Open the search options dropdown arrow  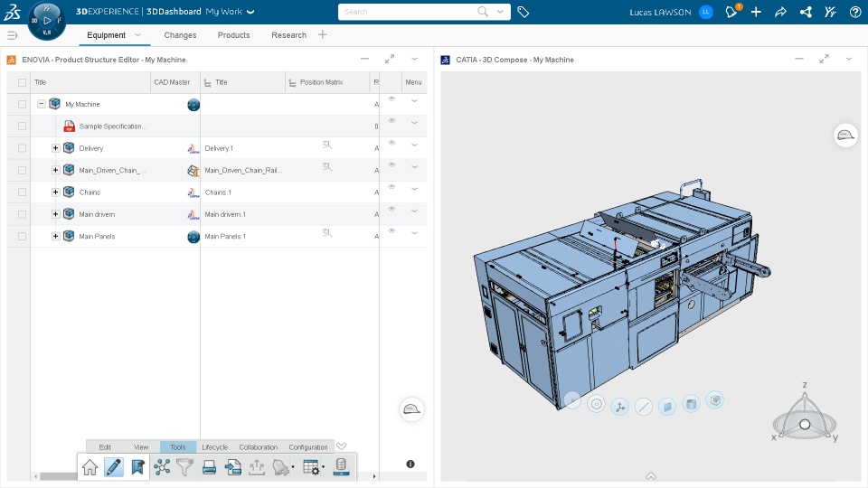[x=500, y=12]
